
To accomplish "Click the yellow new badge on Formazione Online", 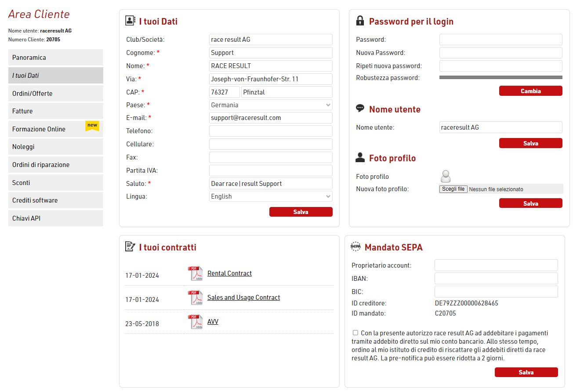I will click(x=92, y=126).
